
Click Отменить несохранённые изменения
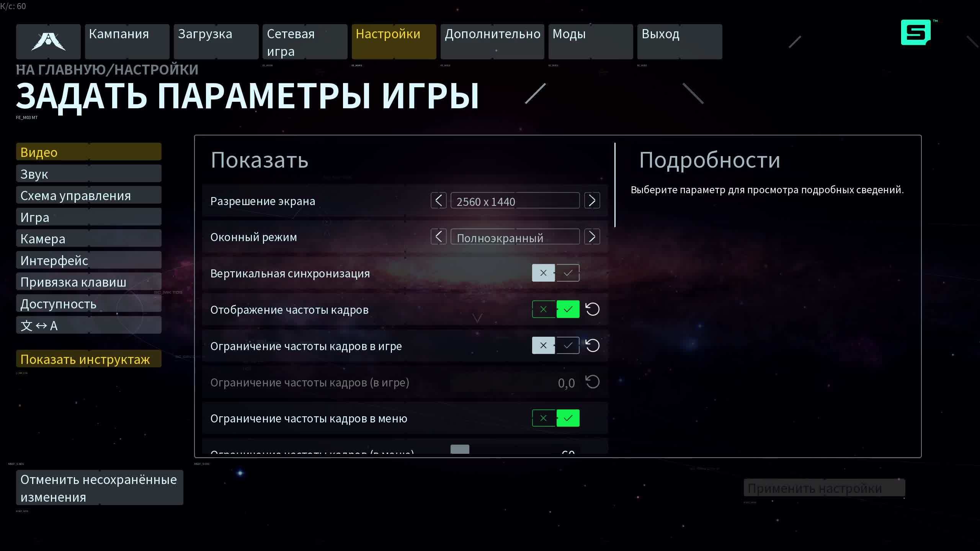click(99, 488)
